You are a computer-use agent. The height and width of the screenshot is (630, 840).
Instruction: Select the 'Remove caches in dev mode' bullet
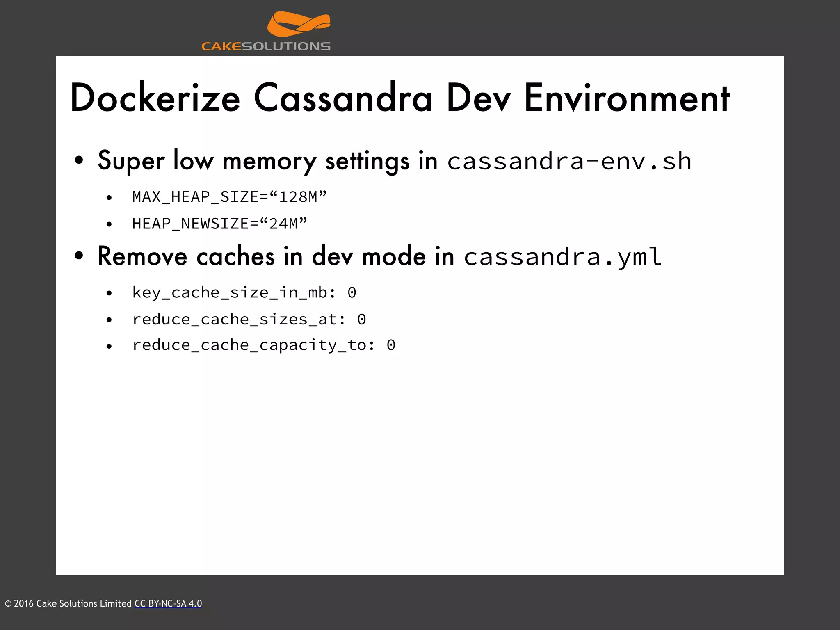(x=367, y=256)
